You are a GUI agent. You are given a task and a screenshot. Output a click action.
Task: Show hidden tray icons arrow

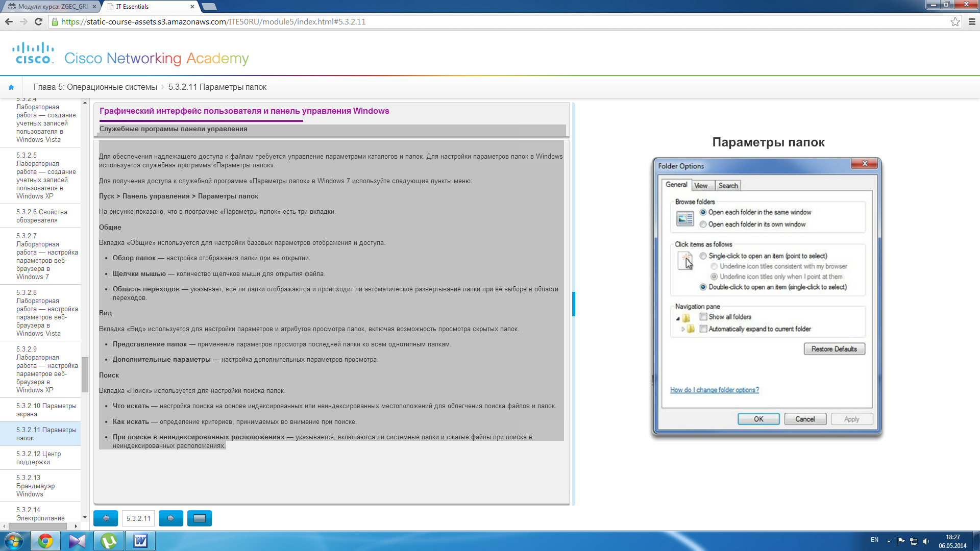889,541
